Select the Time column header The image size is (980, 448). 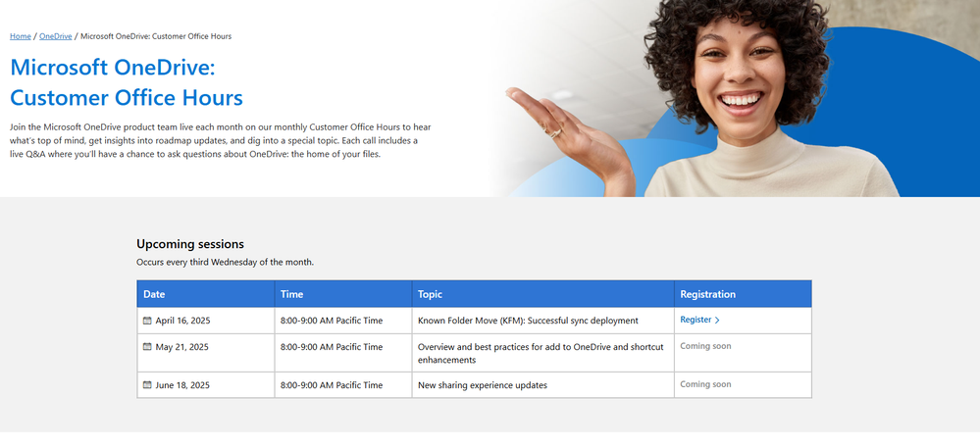[343, 294]
